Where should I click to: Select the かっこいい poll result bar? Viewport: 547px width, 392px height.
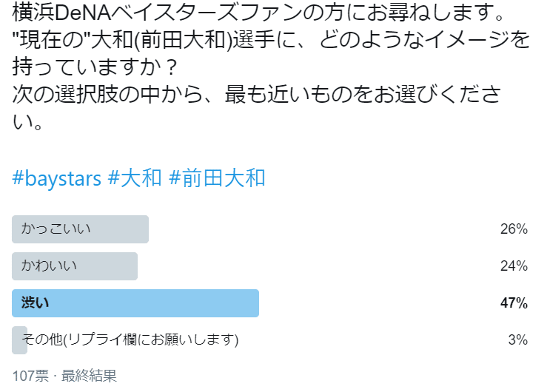coord(80,229)
